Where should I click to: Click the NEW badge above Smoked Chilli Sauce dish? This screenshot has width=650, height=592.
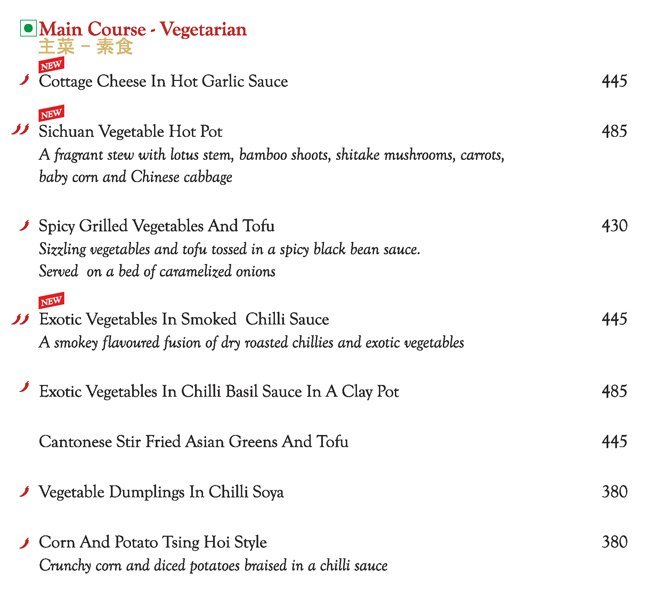pos(51,301)
